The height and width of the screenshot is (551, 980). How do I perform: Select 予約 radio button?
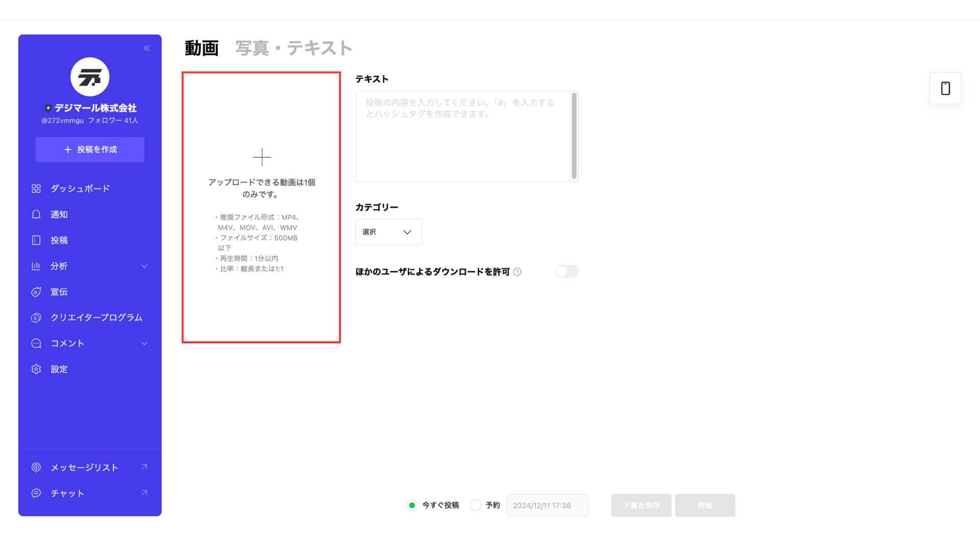point(475,505)
